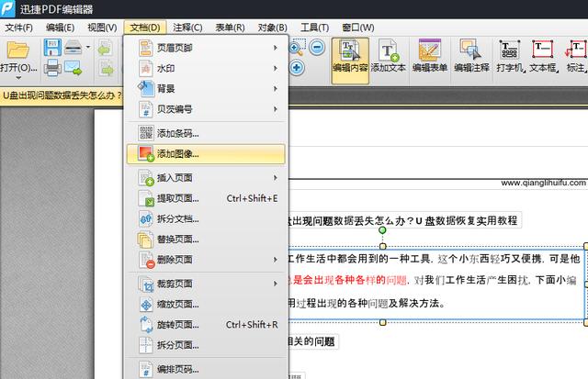Open the 插入页面 submenu
Viewport: 588px width, 379px height.
coord(206,178)
